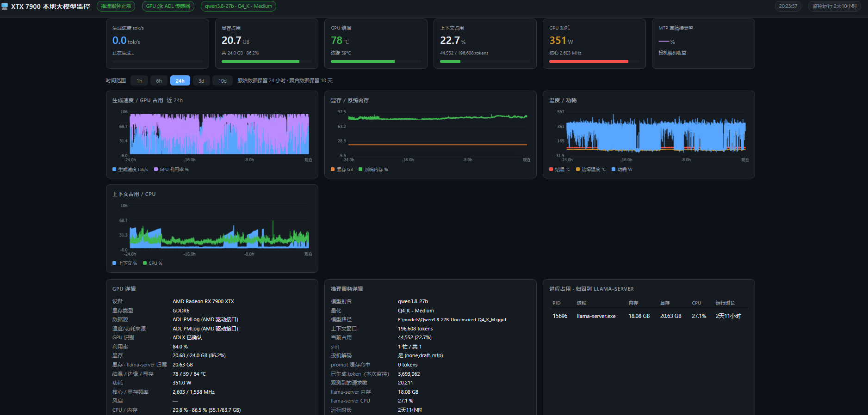Click the AMD Radeon RX 7900 XTX device value

coord(203,301)
